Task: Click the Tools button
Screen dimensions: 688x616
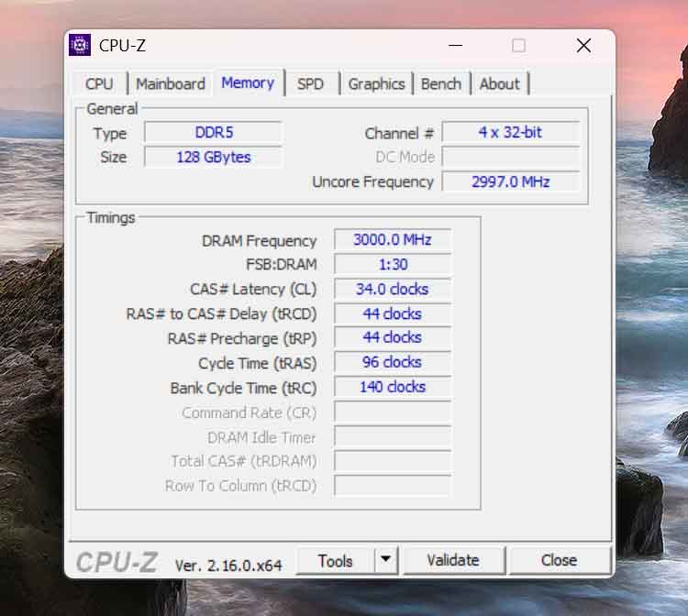Action: click(x=335, y=560)
